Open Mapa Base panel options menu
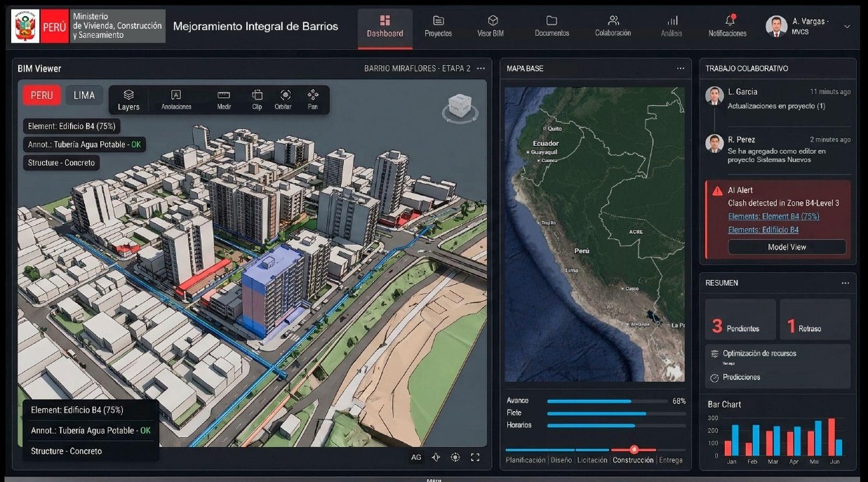This screenshot has height=482, width=868. pyautogui.click(x=681, y=68)
